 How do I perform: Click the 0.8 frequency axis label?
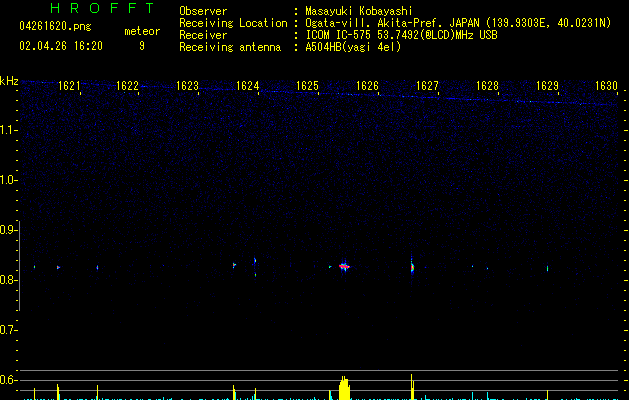[8, 280]
